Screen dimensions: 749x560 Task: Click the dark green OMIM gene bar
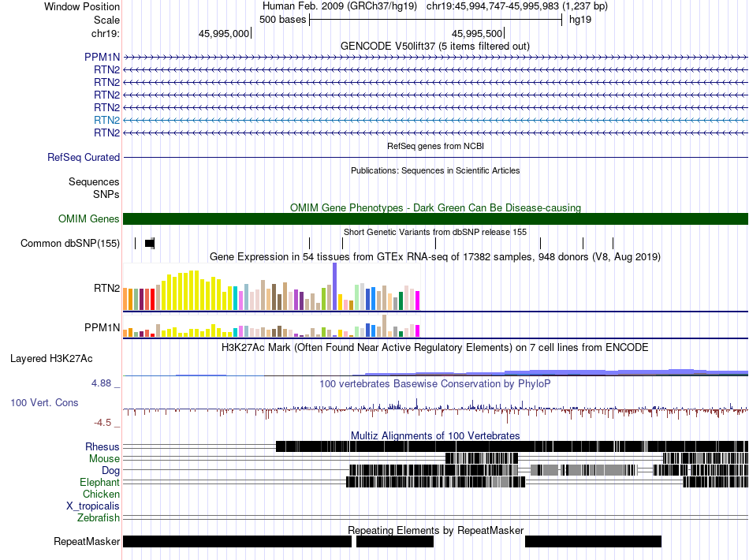pyautogui.click(x=435, y=218)
